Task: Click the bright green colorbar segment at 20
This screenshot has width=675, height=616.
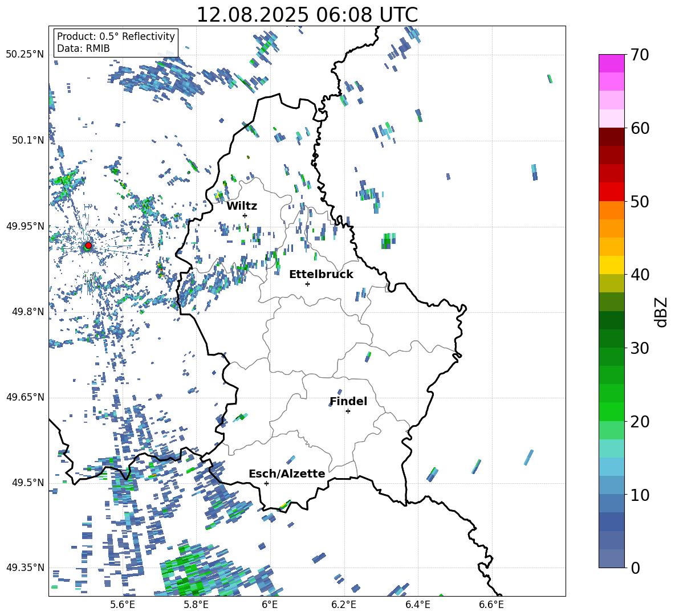Action: click(x=611, y=412)
